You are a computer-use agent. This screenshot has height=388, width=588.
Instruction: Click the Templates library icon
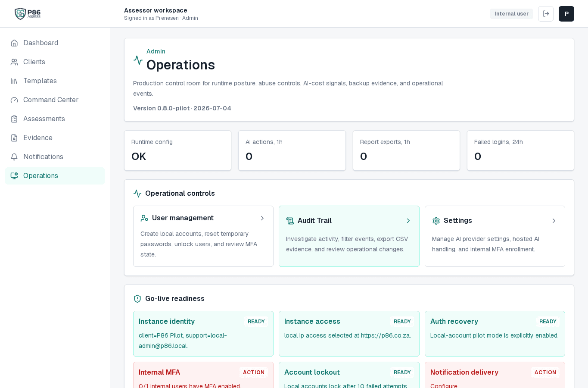tap(14, 81)
